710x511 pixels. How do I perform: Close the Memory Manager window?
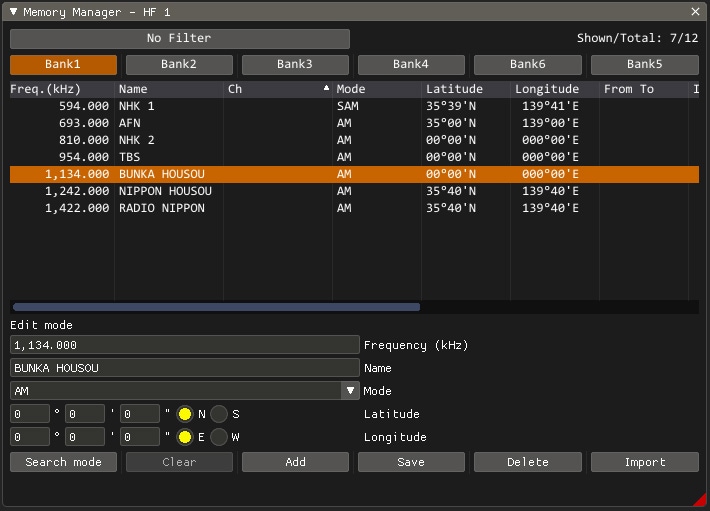[695, 11]
